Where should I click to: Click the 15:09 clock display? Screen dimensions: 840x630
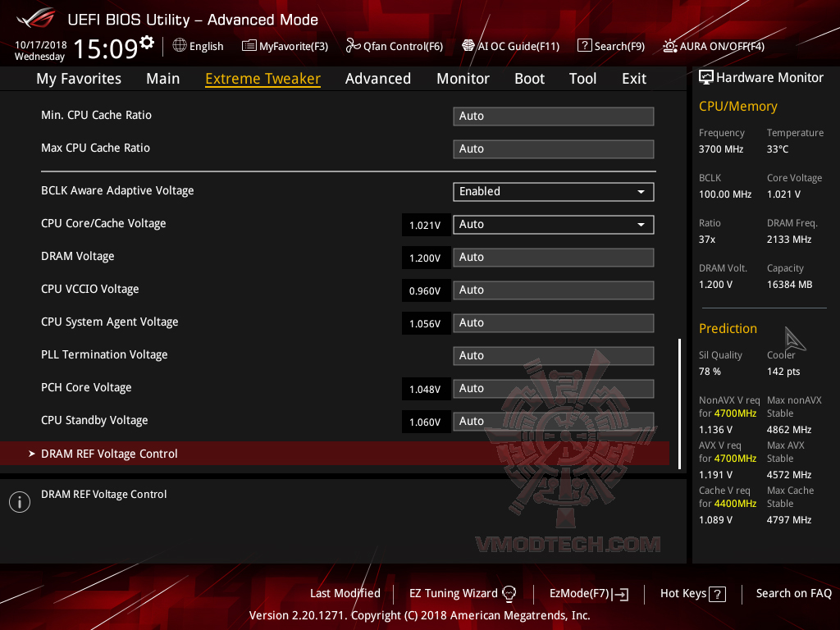[106, 48]
